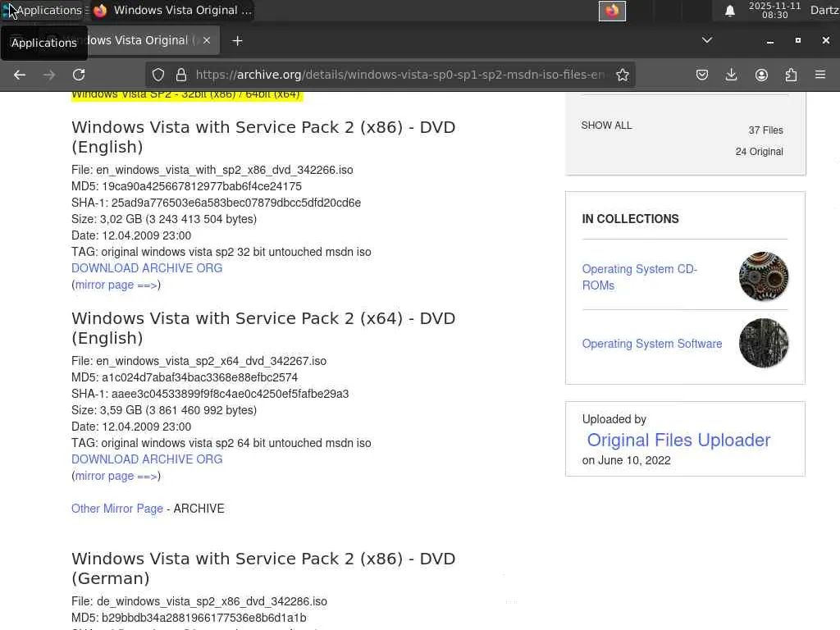Screen dimensions: 840x630
Task: Open the Pocket save icon
Action: point(702,75)
